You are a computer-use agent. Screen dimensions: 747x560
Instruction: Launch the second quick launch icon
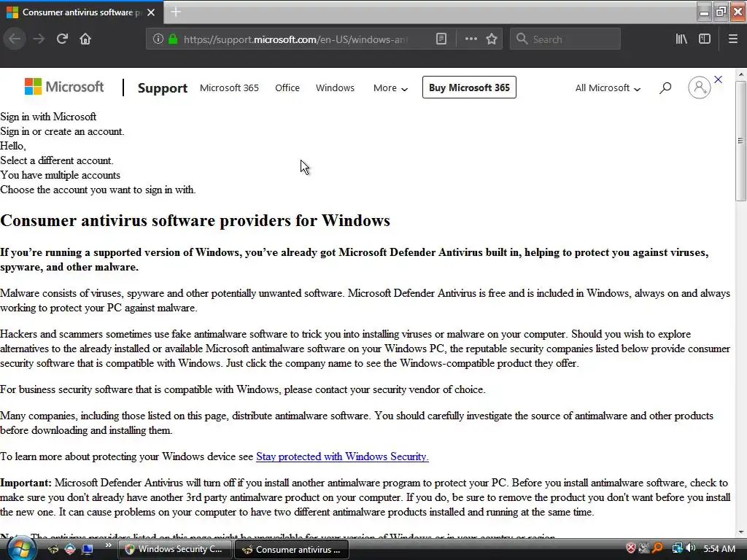point(70,549)
